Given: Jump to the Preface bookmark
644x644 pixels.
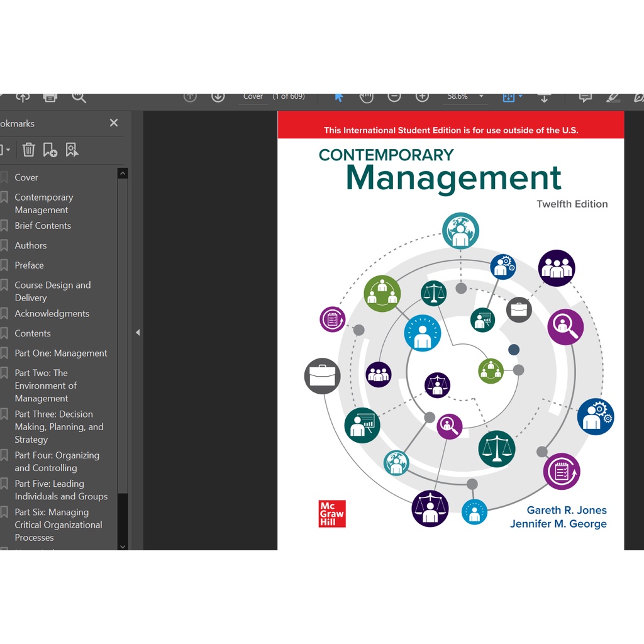Looking at the screenshot, I should (x=30, y=265).
